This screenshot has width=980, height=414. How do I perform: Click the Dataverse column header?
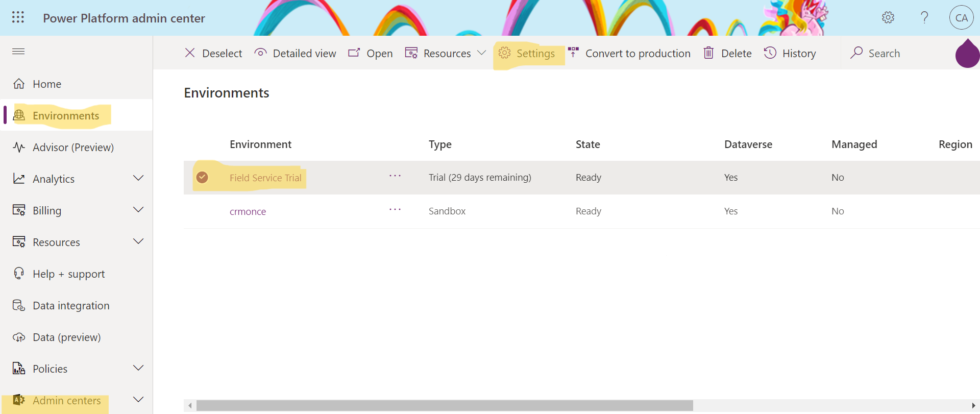pos(748,144)
